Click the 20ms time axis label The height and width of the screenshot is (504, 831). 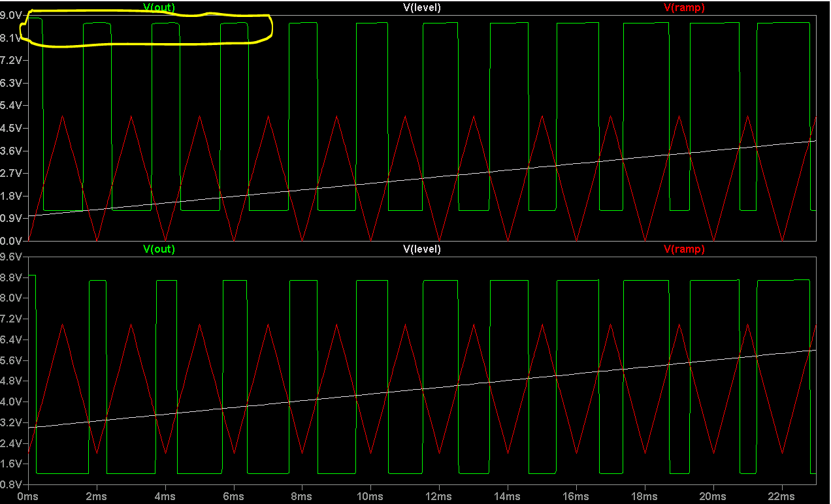(x=713, y=497)
